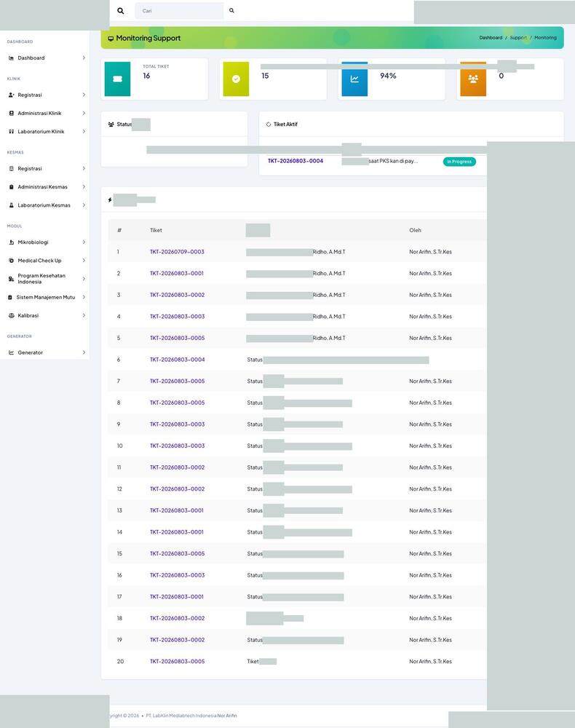Open active ticket TKT-20260803-0004 in Tiket Aktif
Screen dimensions: 575x728
click(x=296, y=161)
